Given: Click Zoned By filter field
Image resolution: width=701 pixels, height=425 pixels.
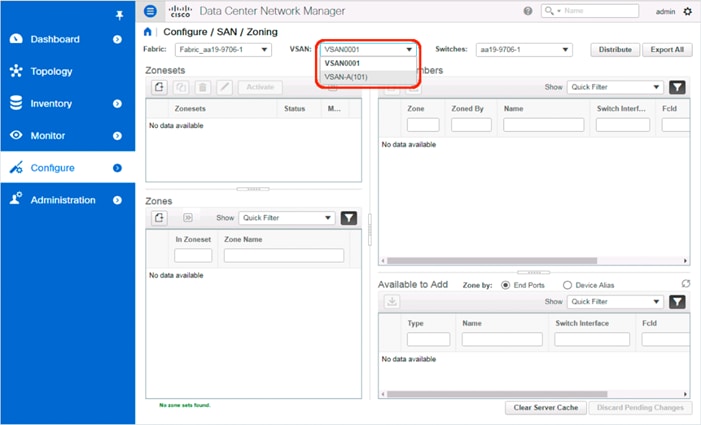Looking at the screenshot, I should pos(471,125).
